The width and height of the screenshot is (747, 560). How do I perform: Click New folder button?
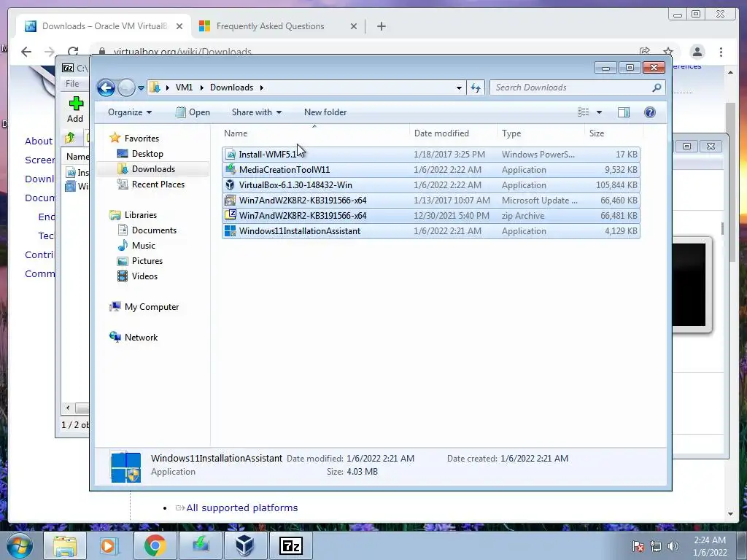pyautogui.click(x=325, y=112)
